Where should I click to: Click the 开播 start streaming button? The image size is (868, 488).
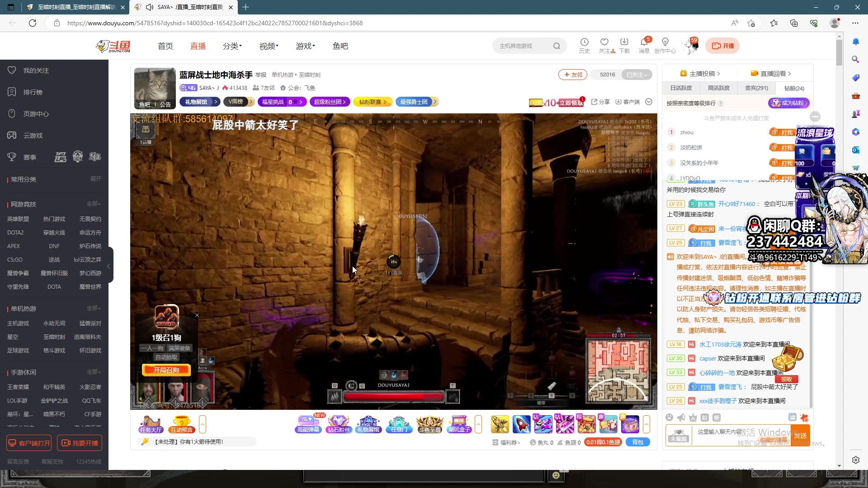[722, 46]
